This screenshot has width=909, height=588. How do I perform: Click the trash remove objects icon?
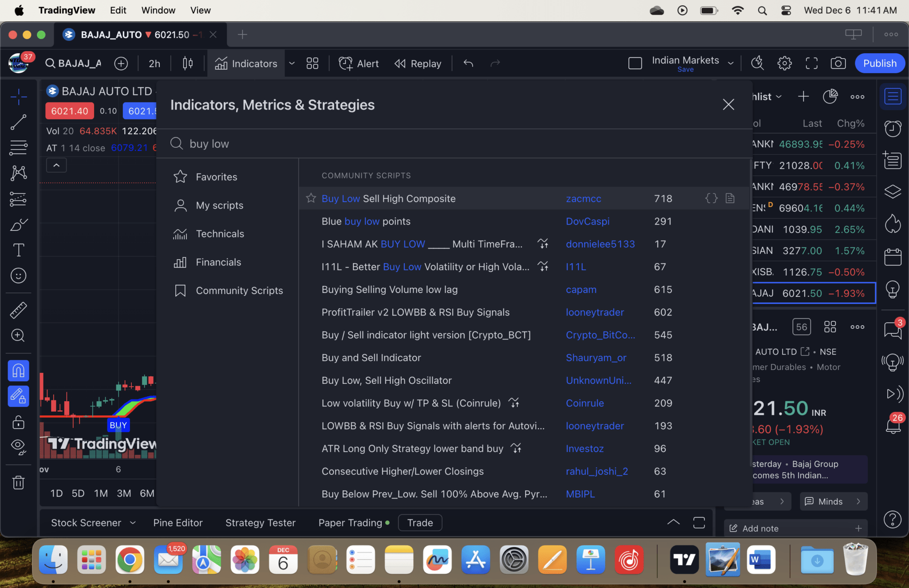(18, 482)
